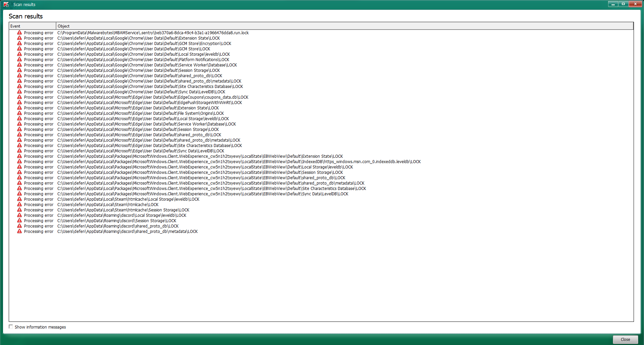Select the Chrome GCM Store\LOCK path
The height and width of the screenshot is (345, 644).
click(x=133, y=49)
